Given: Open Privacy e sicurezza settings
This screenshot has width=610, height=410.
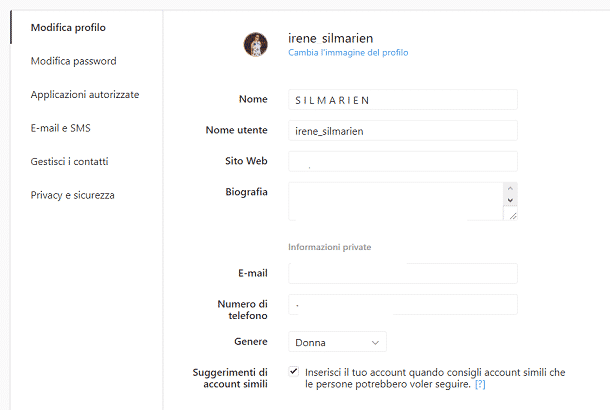Looking at the screenshot, I should [x=72, y=195].
